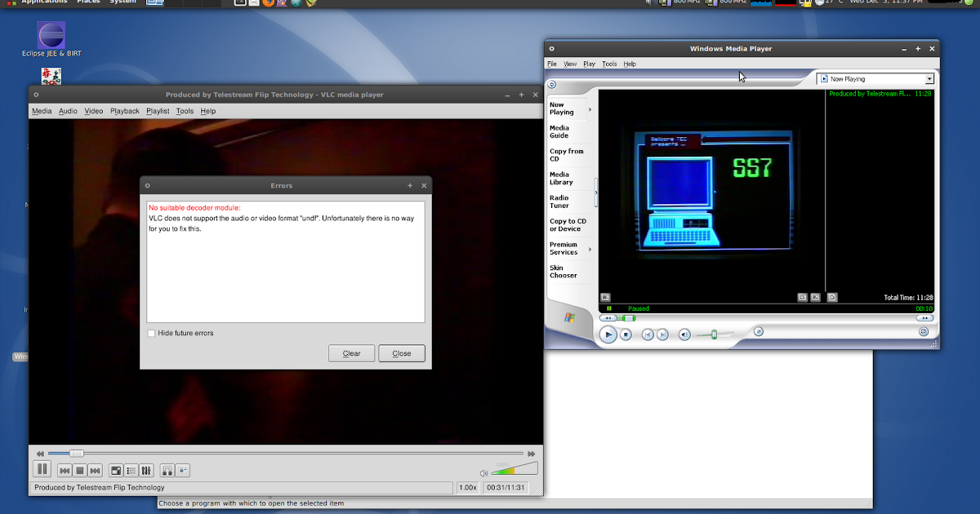This screenshot has width=980, height=514.
Task: Collapse WMP taskbar via side handle
Action: 596,193
